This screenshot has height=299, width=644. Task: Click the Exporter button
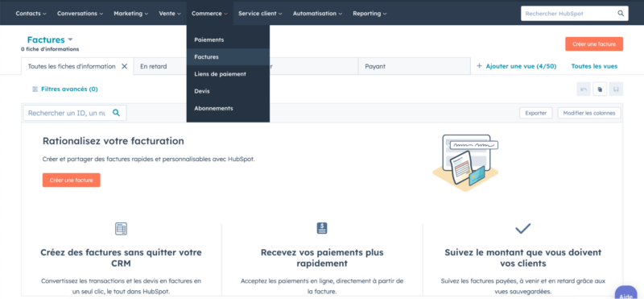pyautogui.click(x=535, y=113)
